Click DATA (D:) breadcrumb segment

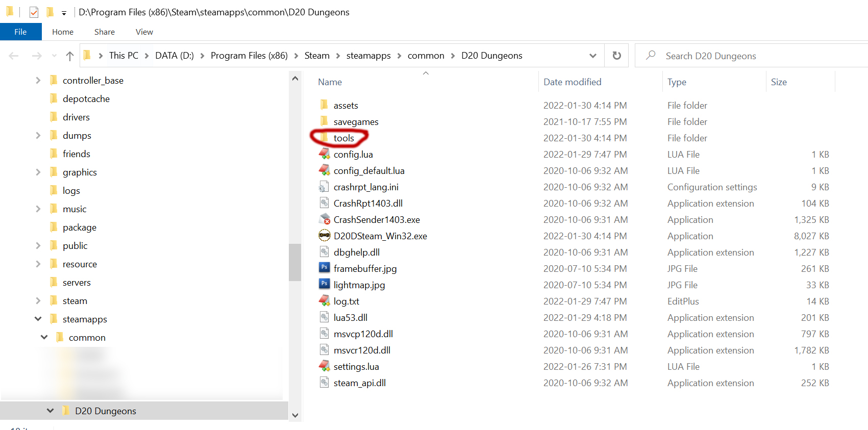(x=175, y=56)
